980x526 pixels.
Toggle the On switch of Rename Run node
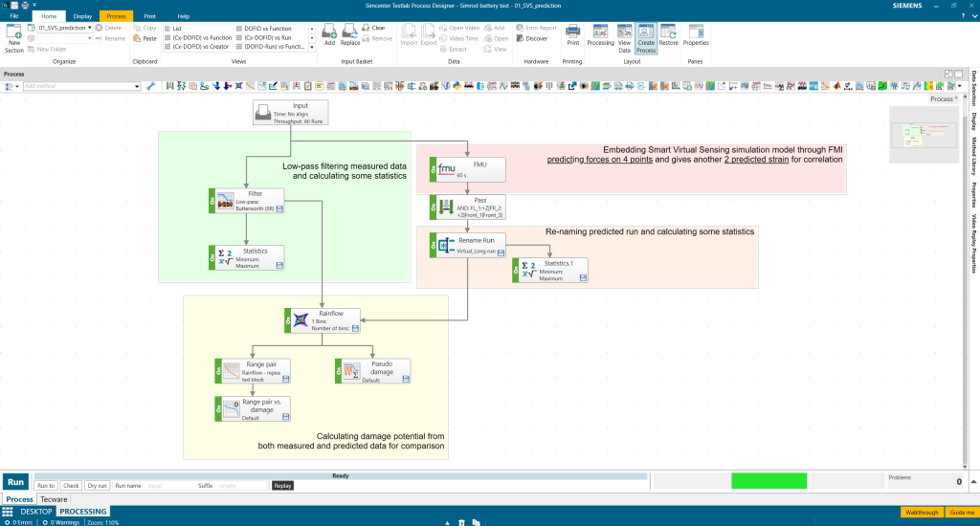[433, 246]
